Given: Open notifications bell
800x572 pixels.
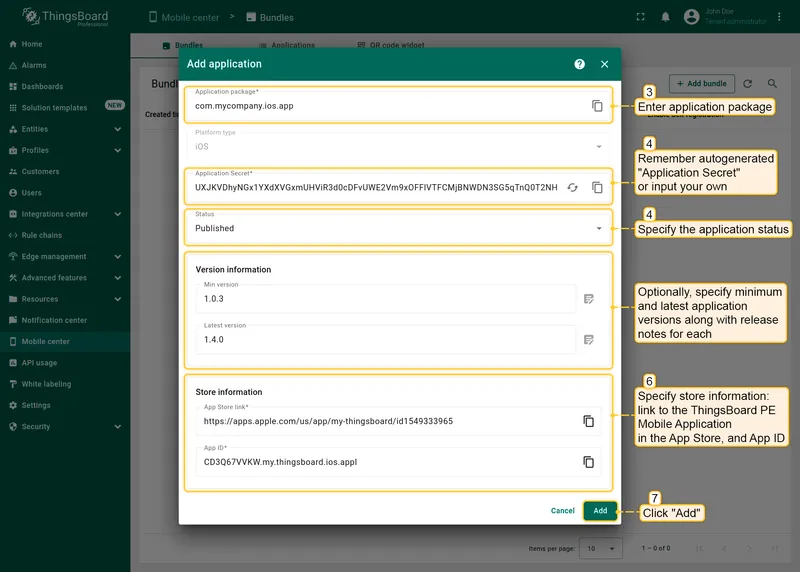Looking at the screenshot, I should click(x=665, y=17).
